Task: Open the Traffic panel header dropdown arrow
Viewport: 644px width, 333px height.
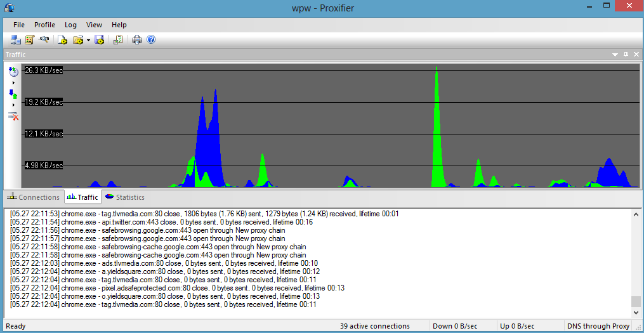Action: [615, 55]
